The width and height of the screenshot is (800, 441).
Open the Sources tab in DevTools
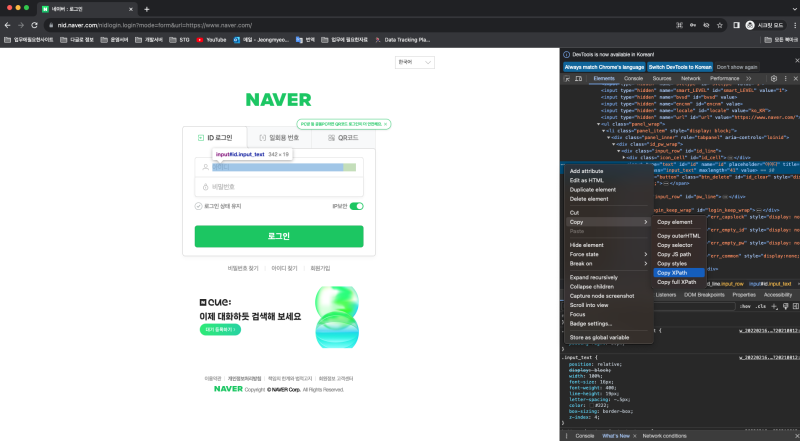(x=662, y=79)
